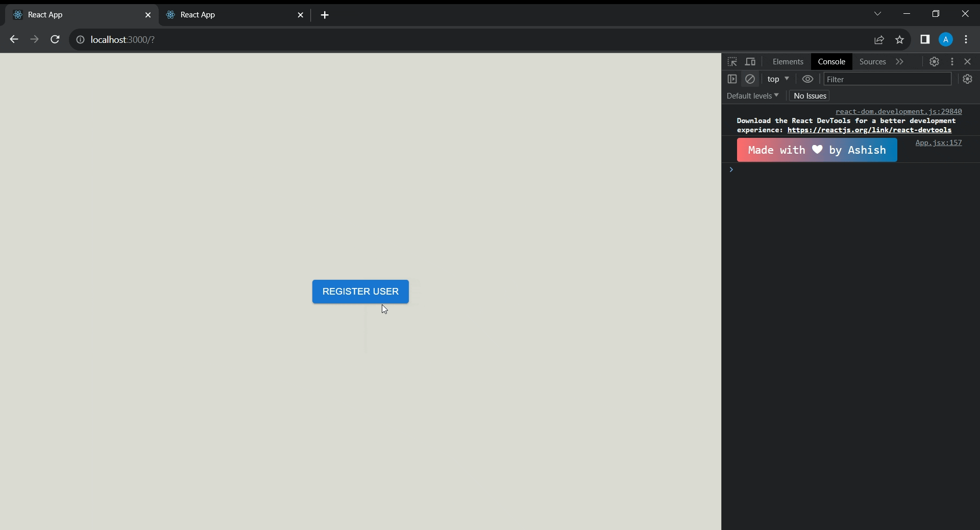Select the Console panel tab
980x530 pixels.
[831, 62]
